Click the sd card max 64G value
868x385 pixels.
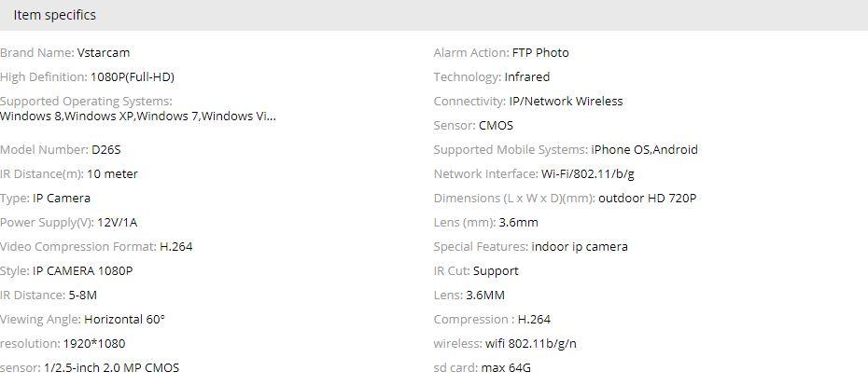click(x=506, y=368)
